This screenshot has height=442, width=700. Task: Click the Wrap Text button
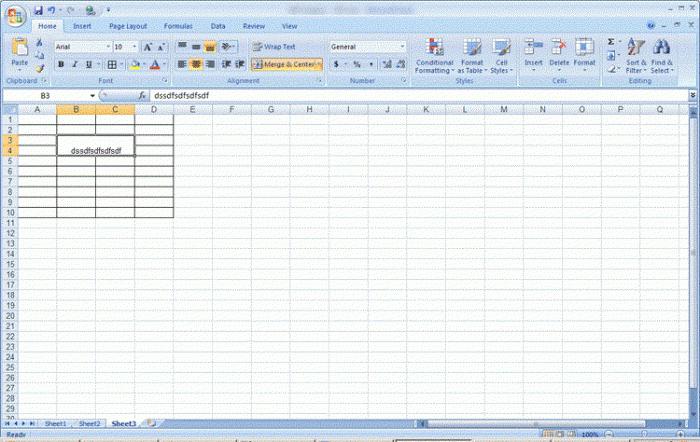pos(274,47)
